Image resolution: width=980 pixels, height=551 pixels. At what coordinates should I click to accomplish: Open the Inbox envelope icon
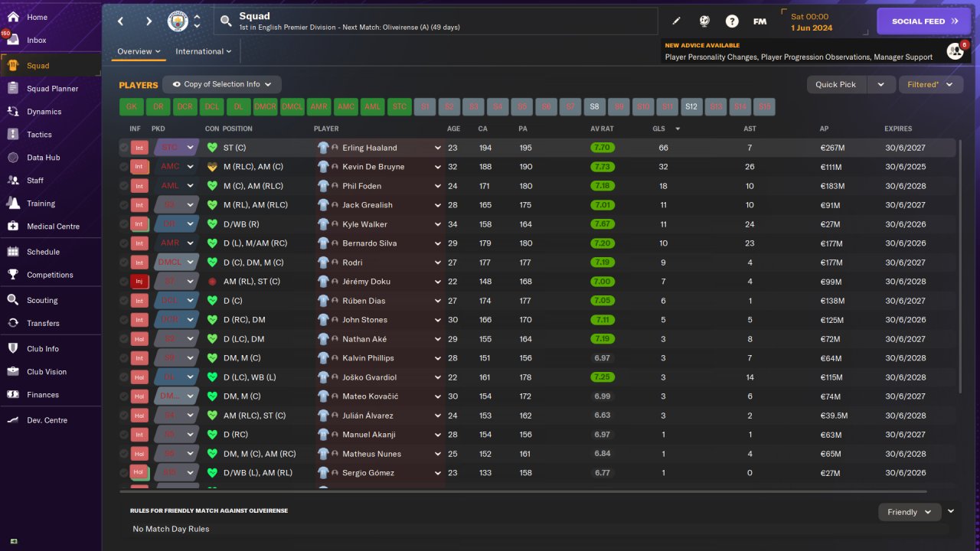[x=13, y=40]
